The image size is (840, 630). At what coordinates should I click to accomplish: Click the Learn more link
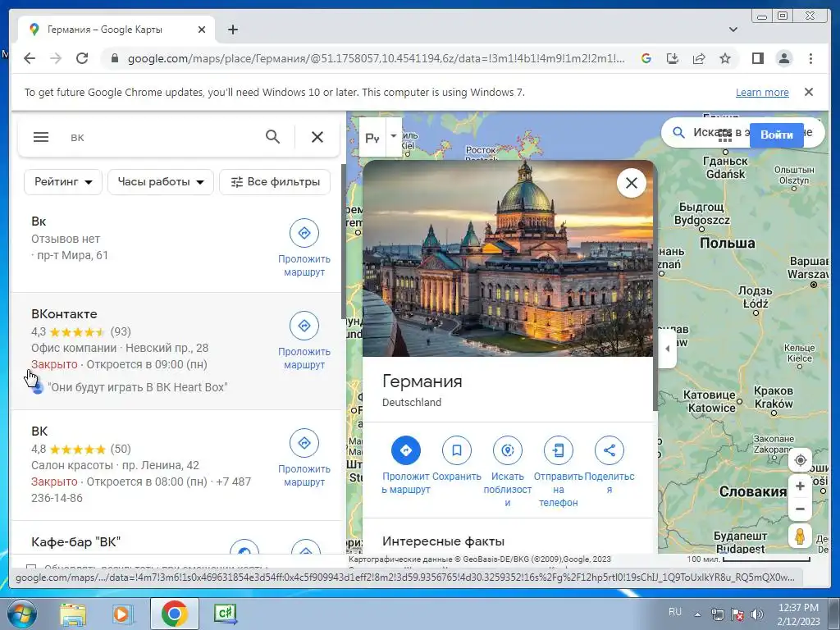coord(762,92)
